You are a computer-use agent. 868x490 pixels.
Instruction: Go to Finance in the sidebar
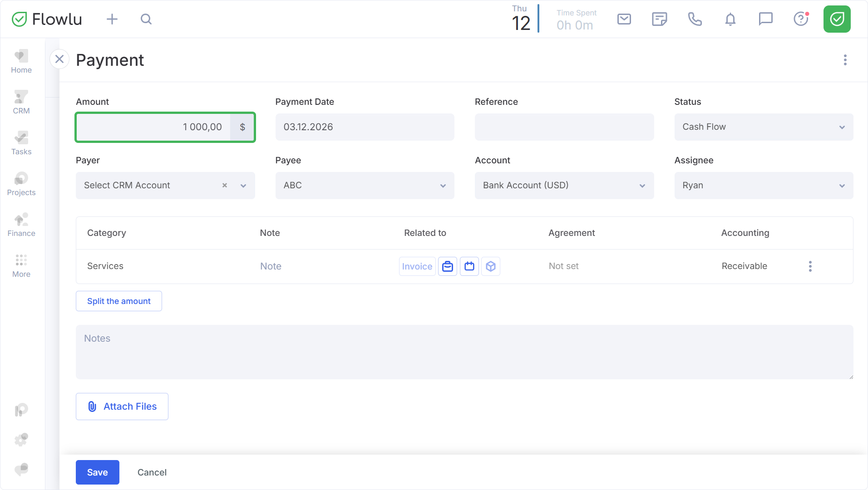21,225
